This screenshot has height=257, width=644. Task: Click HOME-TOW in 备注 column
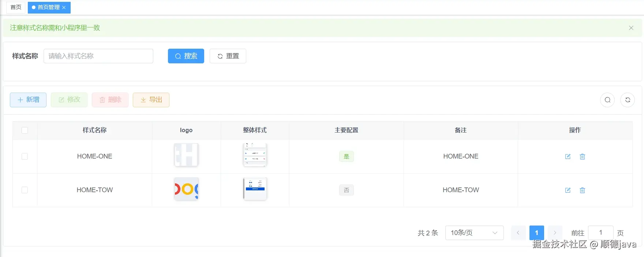coord(461,190)
